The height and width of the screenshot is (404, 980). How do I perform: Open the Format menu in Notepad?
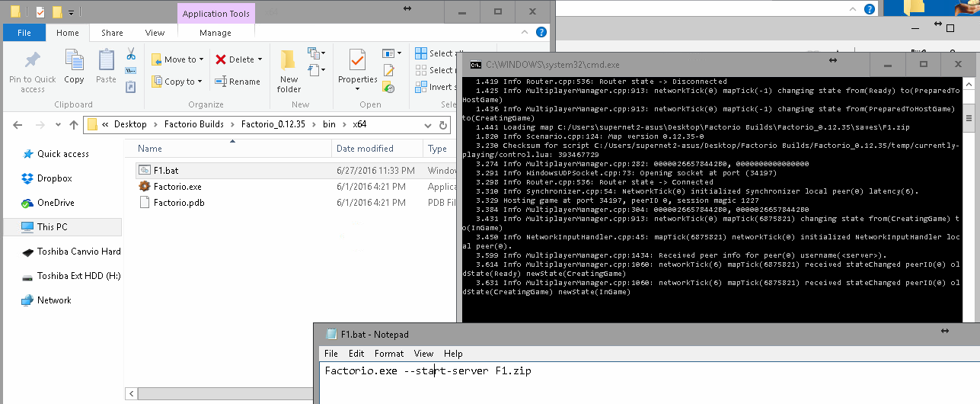[x=388, y=354]
